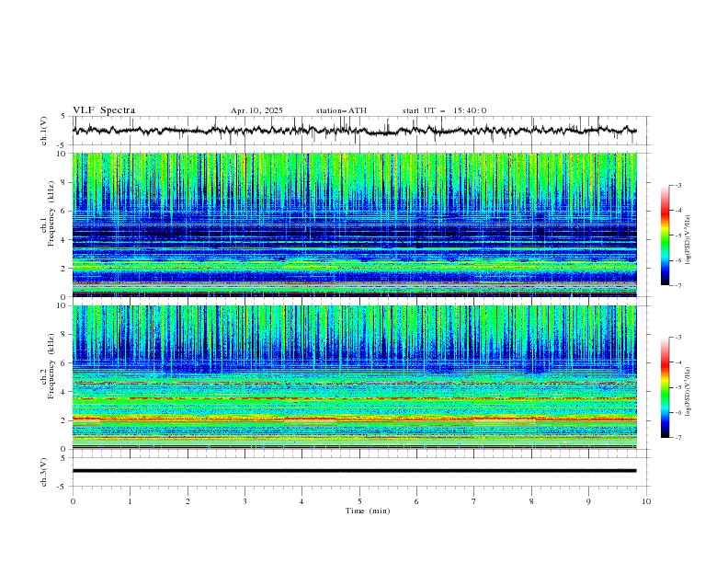Click time axis tick label "6"
Screen dimensions: 728x563
point(416,501)
